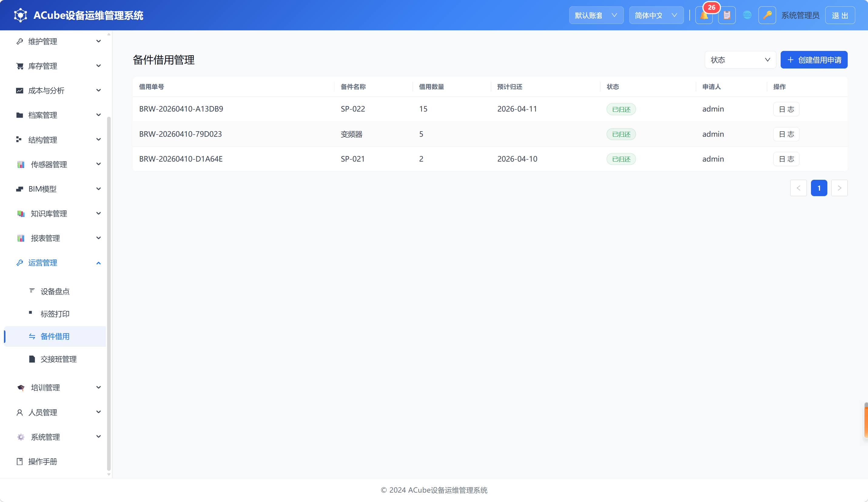Click the sidebar vertical scrollbar
Screen dimensions: 868x502
[109, 293]
